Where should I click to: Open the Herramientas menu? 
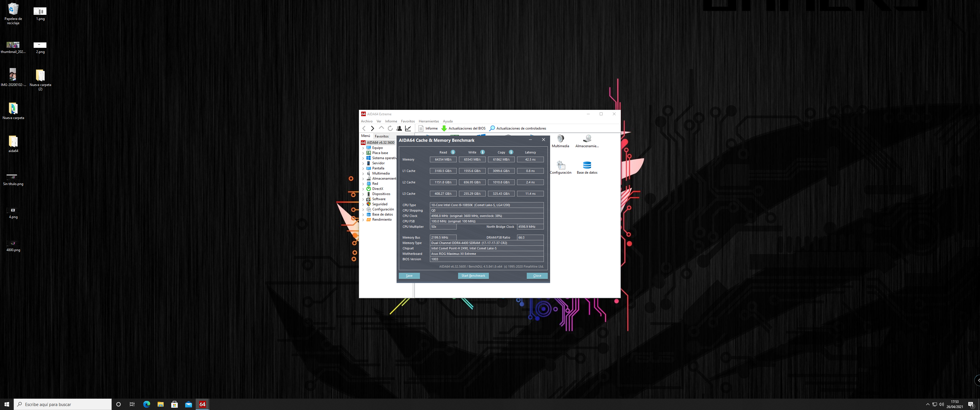(429, 121)
